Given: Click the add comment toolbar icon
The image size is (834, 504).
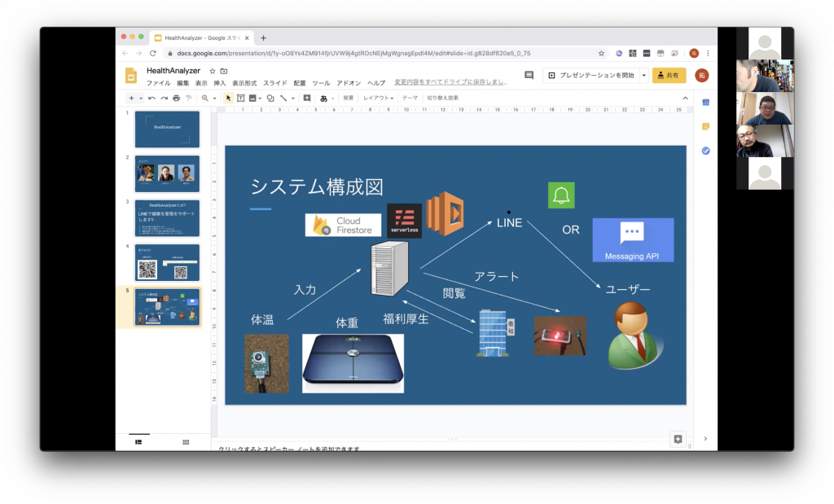Looking at the screenshot, I should 307,99.
